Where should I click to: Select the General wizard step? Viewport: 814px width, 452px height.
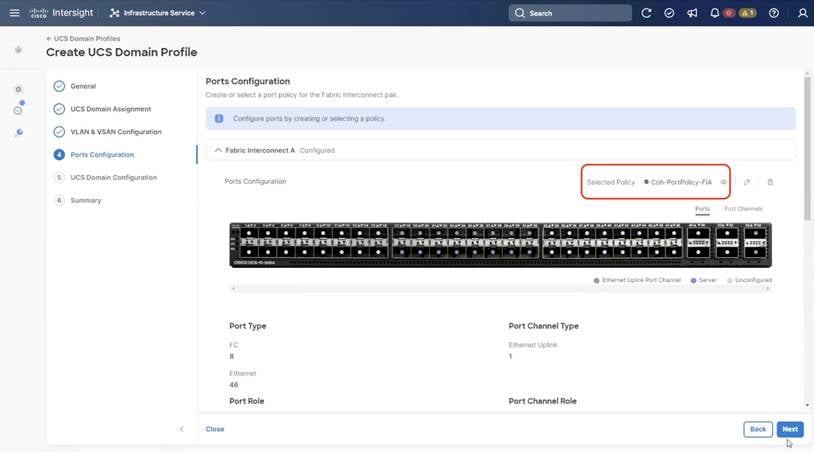83,86
